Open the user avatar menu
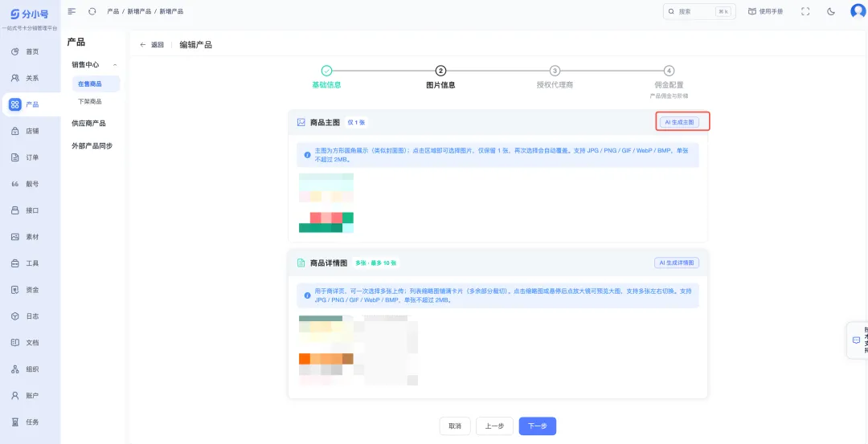868x444 pixels. tap(858, 11)
